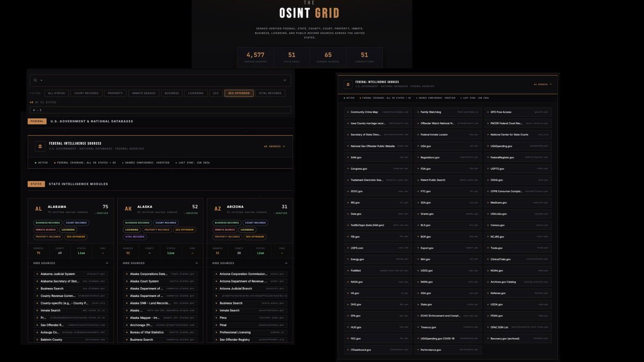
Task: Click Alaska's Vital Records tag
Action: pos(135,236)
